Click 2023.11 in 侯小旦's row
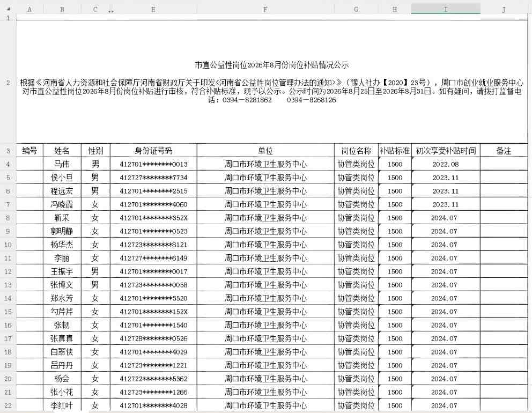532x413 pixels. [446, 178]
